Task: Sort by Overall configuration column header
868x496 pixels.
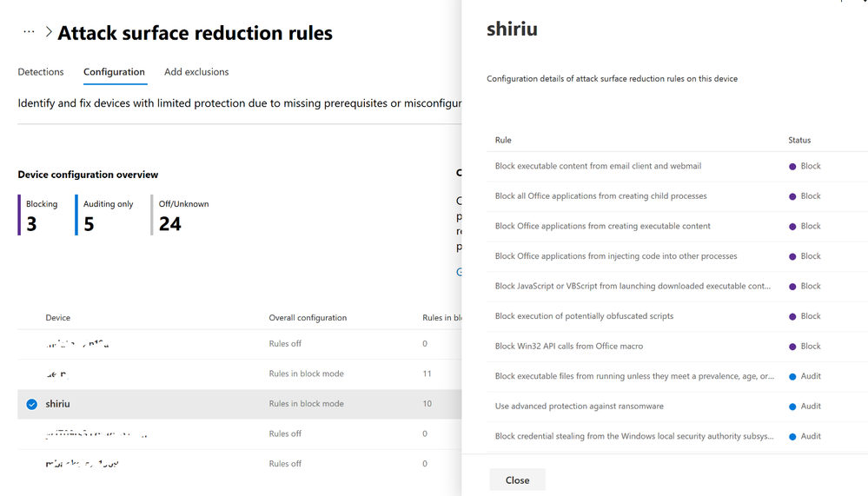Action: (x=308, y=318)
